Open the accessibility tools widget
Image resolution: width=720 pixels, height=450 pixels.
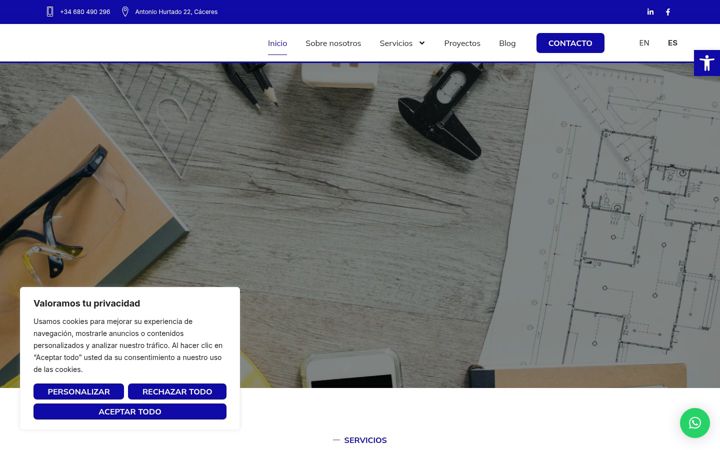pyautogui.click(x=707, y=63)
